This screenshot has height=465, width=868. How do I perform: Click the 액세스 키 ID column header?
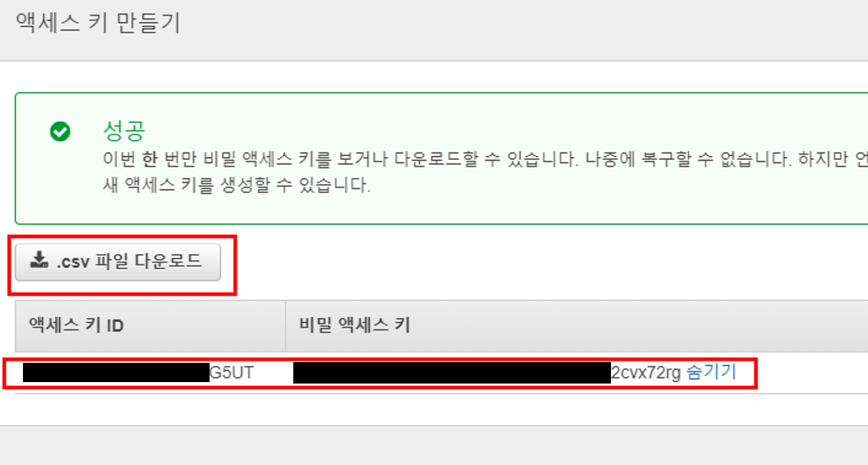point(76,326)
